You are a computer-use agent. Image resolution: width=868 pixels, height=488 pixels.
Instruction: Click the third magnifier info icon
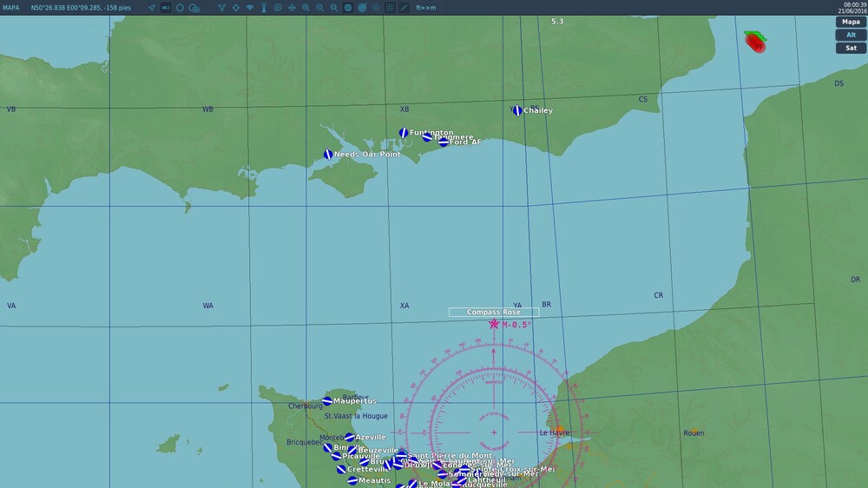pyautogui.click(x=334, y=8)
